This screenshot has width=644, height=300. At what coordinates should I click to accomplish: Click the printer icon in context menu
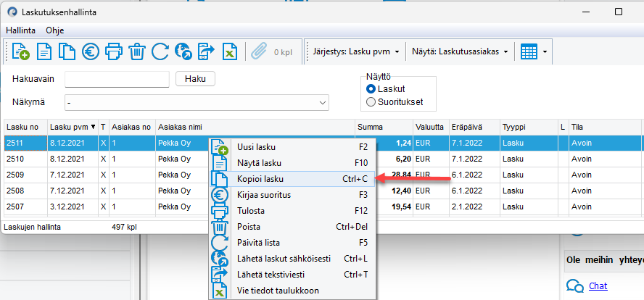220,212
